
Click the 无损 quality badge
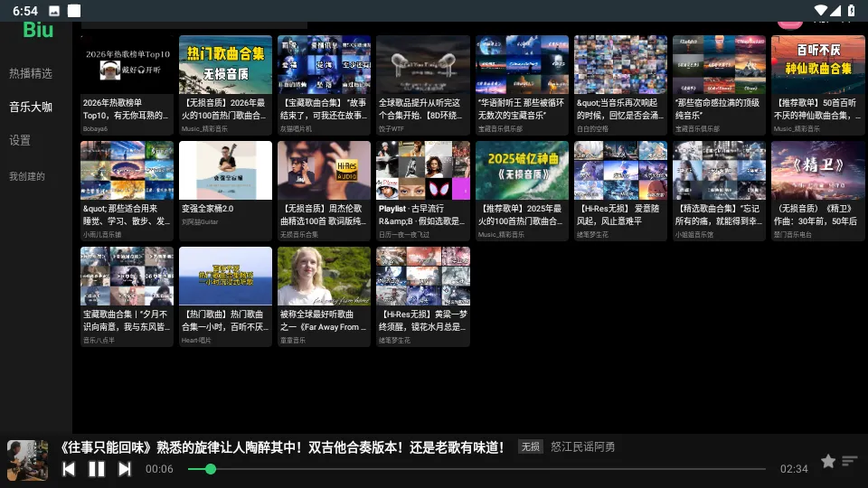[x=531, y=446]
